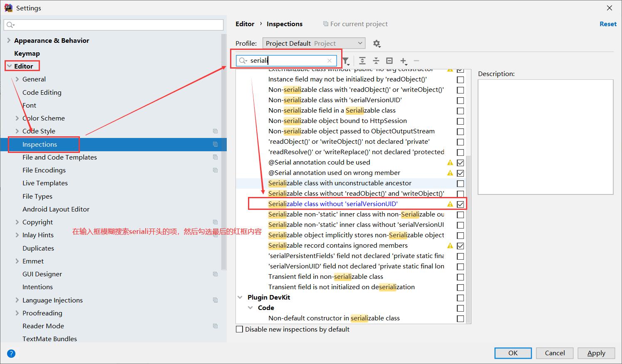Select 'Non-serializable object bound to HttpSession' row
622x364 pixels.
(x=337, y=121)
